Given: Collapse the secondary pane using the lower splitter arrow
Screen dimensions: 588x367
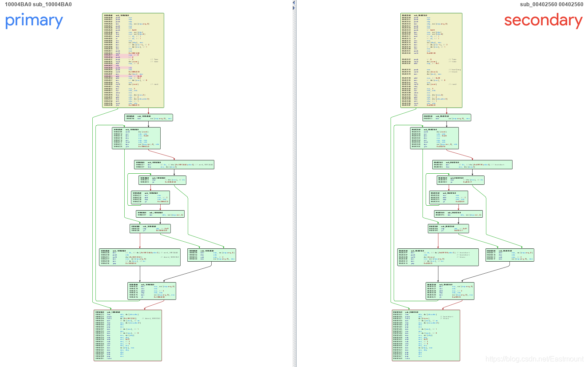Looking at the screenshot, I should click(x=294, y=7).
